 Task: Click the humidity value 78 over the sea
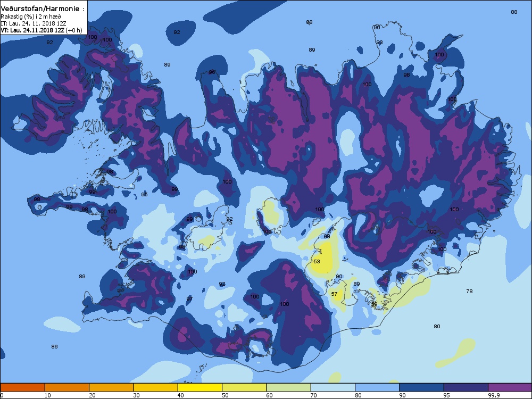pos(470,292)
